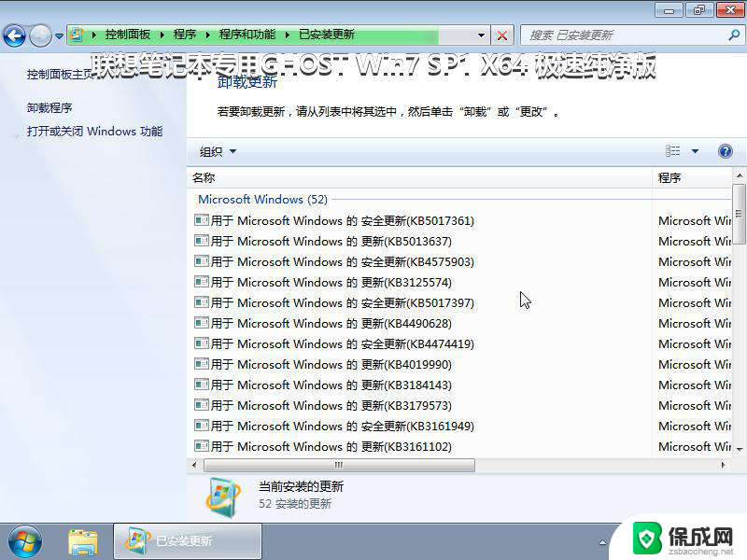Click the horizontal scrollbar right arrow
Viewport: 747px width, 560px height.
point(723,465)
